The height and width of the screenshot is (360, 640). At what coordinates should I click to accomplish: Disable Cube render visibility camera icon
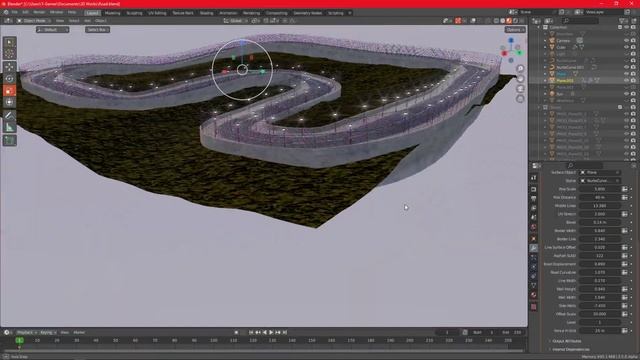(x=633, y=47)
